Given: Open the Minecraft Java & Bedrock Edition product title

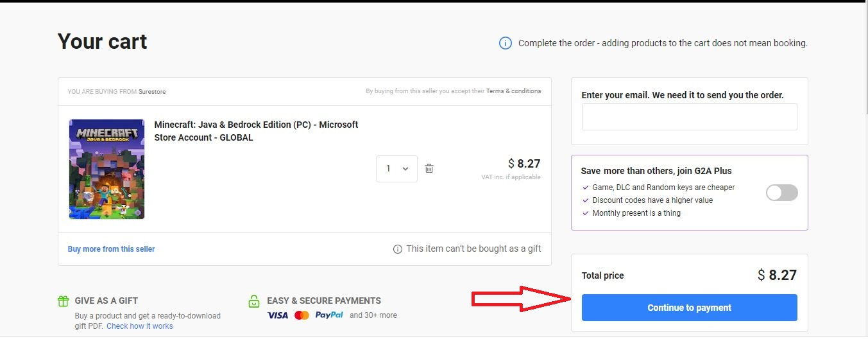Looking at the screenshot, I should click(256, 131).
